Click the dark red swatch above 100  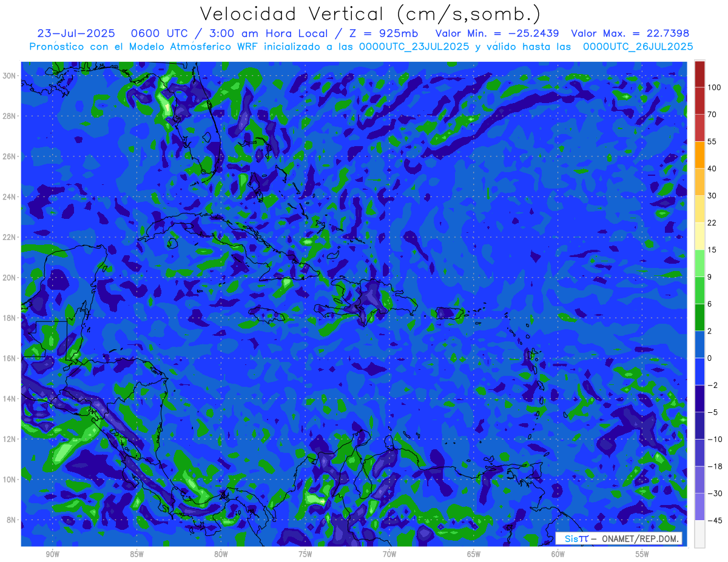pos(699,74)
